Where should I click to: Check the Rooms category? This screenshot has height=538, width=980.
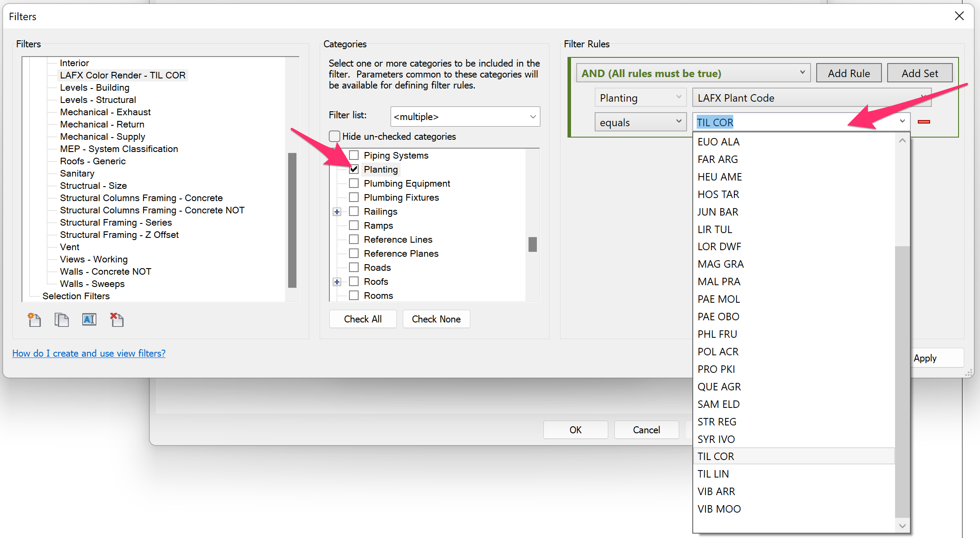click(354, 295)
